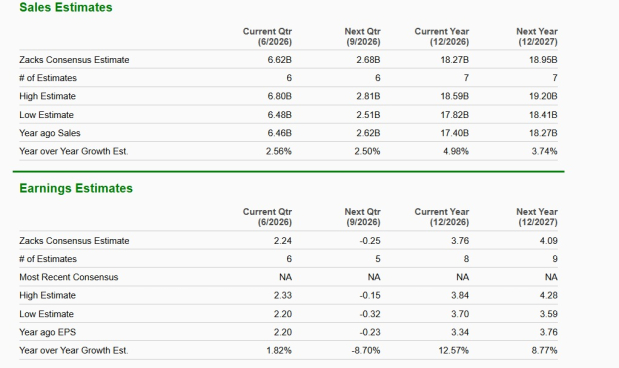
Task: Select Next Qtr (9/2026) header in Earnings table
Action: pyautogui.click(x=362, y=217)
